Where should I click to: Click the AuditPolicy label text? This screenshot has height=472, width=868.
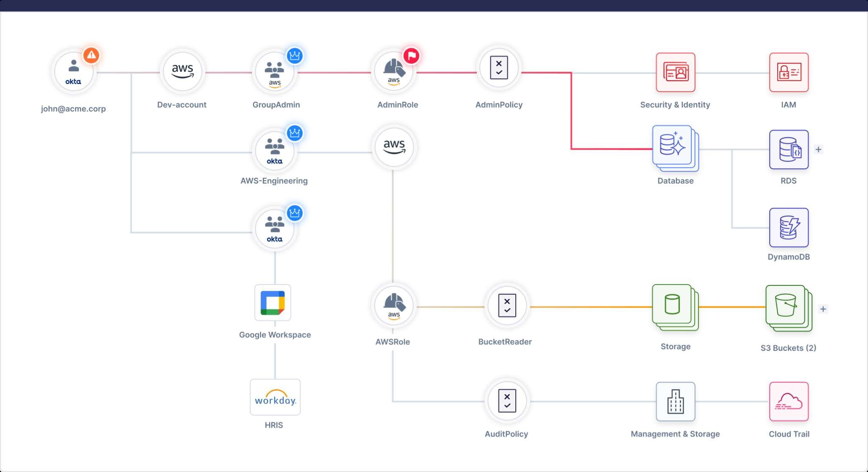[506, 434]
